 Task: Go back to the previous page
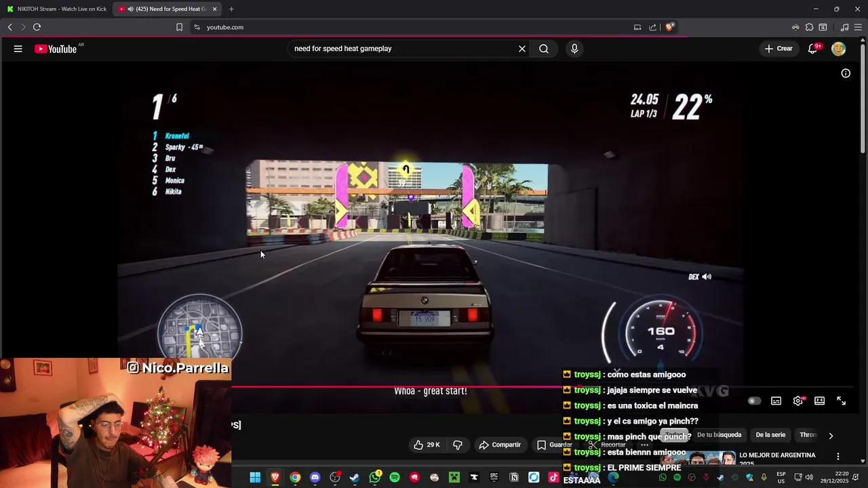(9, 27)
